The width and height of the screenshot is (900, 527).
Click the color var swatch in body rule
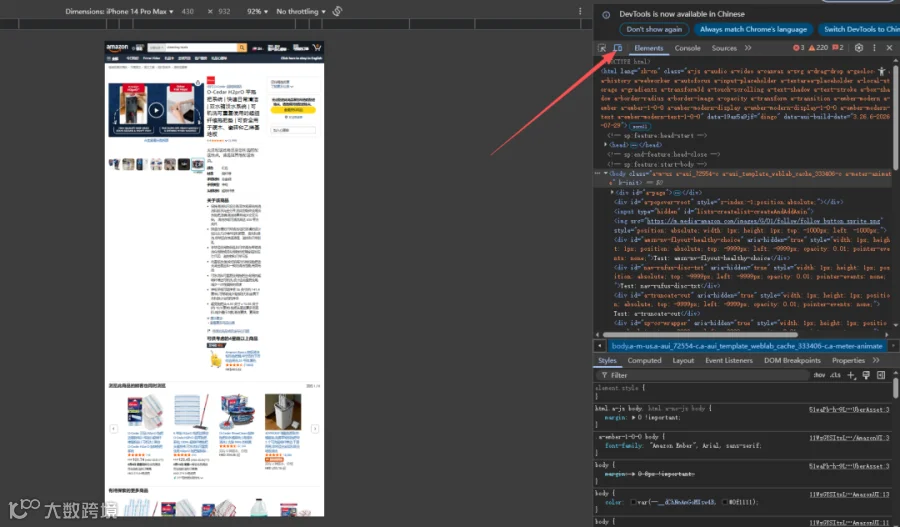633,502
